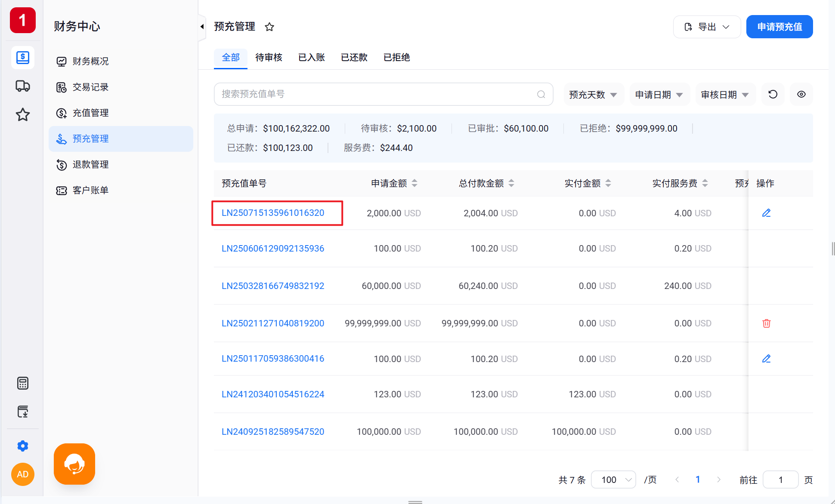Click the red logo icon with number 1

(x=23, y=20)
